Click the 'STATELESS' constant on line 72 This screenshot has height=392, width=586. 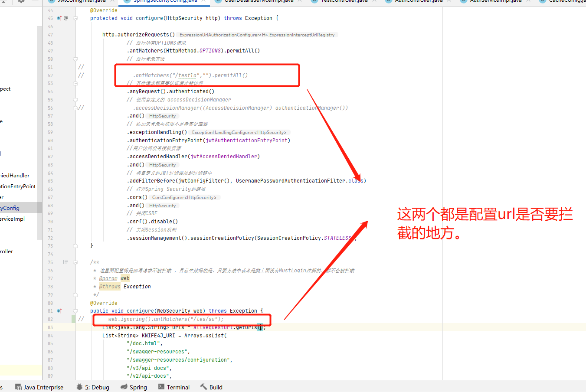pos(337,238)
